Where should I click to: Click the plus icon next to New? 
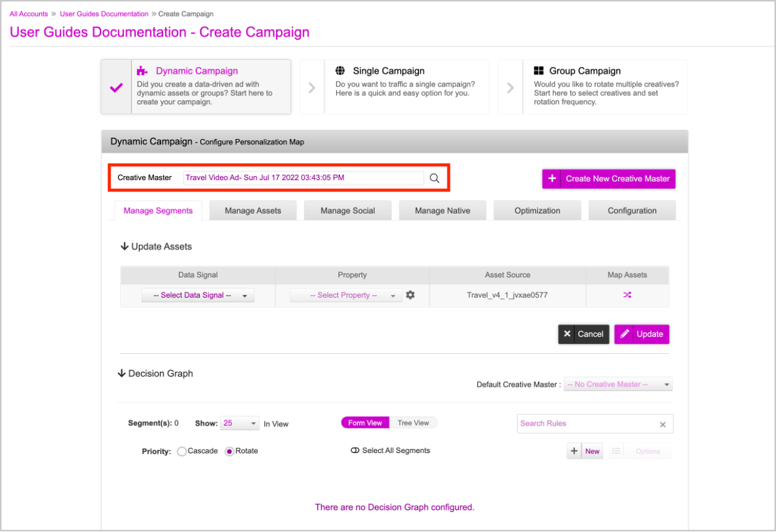click(x=574, y=451)
